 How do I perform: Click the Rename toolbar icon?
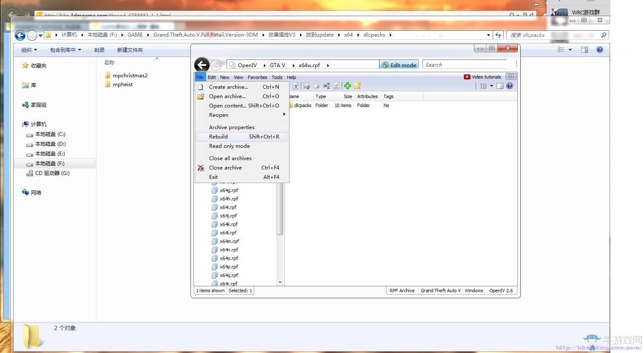[326, 86]
